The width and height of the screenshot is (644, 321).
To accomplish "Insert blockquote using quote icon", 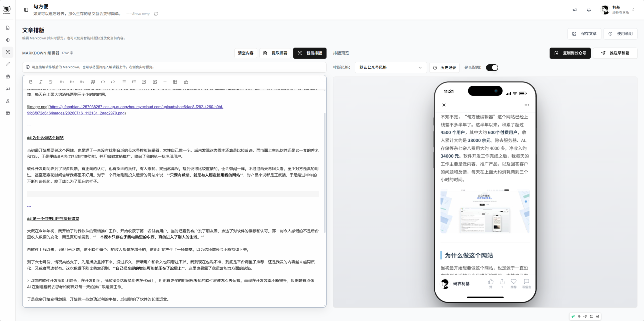I will (x=93, y=82).
